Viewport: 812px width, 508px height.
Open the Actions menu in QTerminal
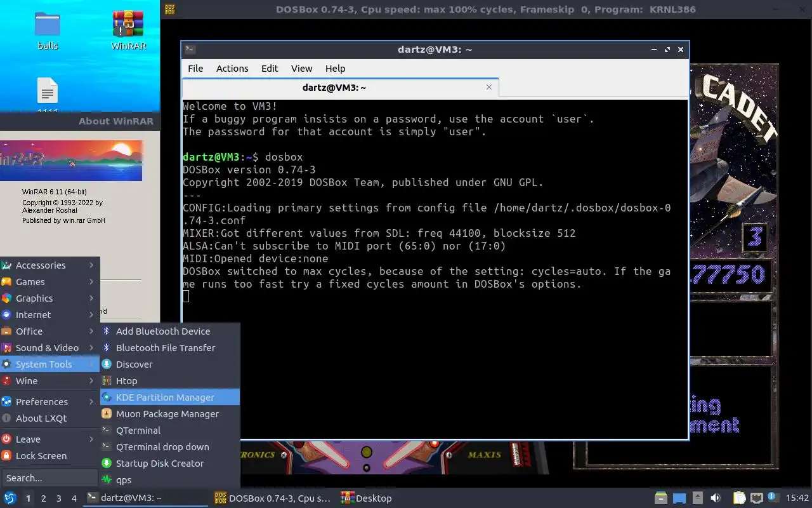tap(232, 69)
